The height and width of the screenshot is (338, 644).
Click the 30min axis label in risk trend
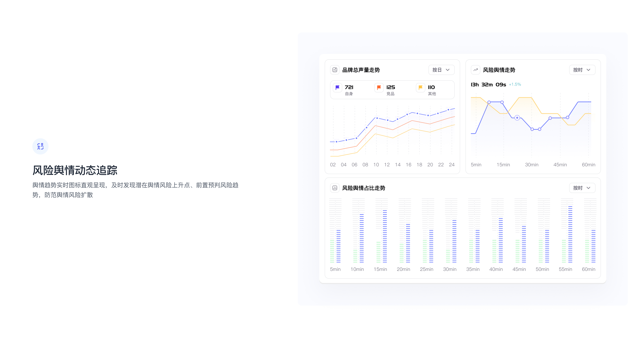pos(532,165)
